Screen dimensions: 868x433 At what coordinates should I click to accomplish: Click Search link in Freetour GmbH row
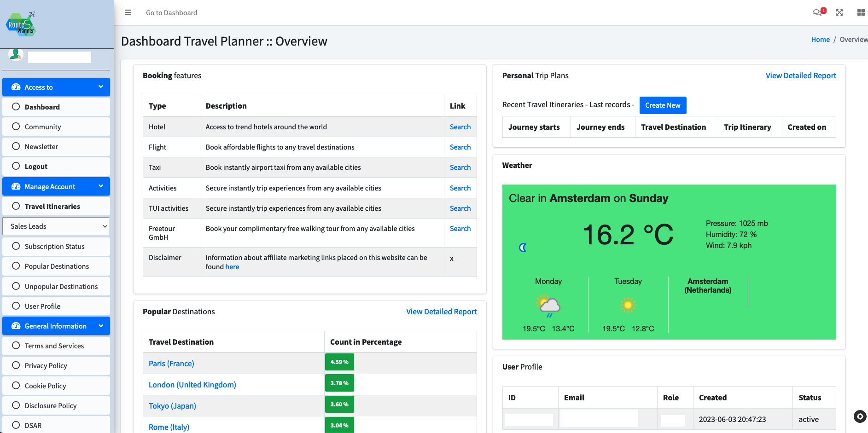[460, 228]
